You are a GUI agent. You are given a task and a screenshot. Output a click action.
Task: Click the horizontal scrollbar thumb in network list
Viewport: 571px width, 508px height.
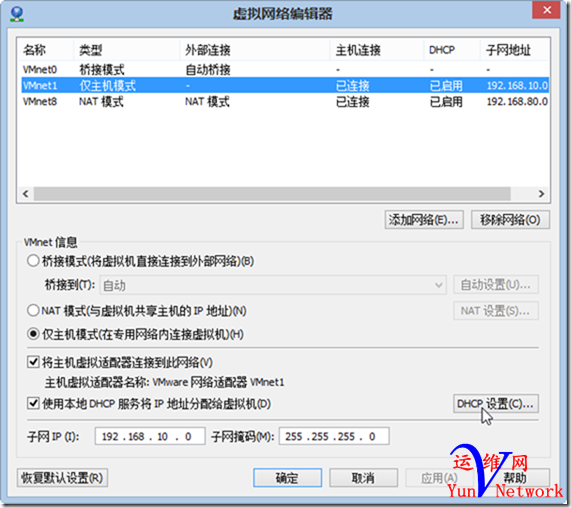pos(272,194)
